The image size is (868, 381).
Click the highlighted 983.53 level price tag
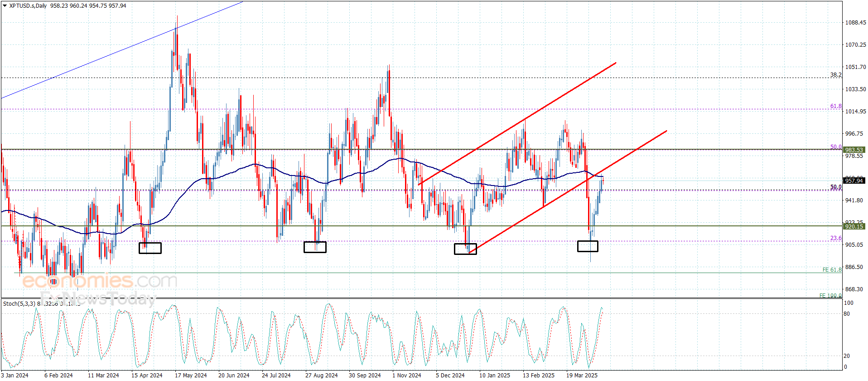(854, 150)
